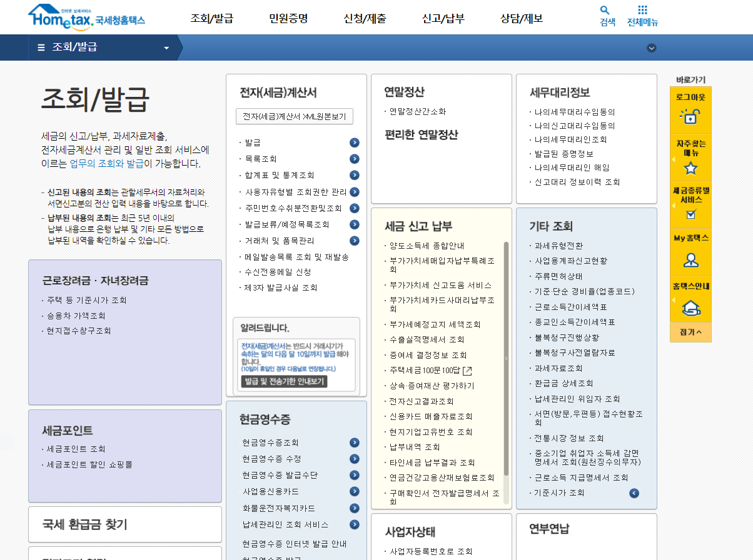Select the 홈택스안내 sidebar icon
The height and width of the screenshot is (560, 753).
(x=690, y=307)
